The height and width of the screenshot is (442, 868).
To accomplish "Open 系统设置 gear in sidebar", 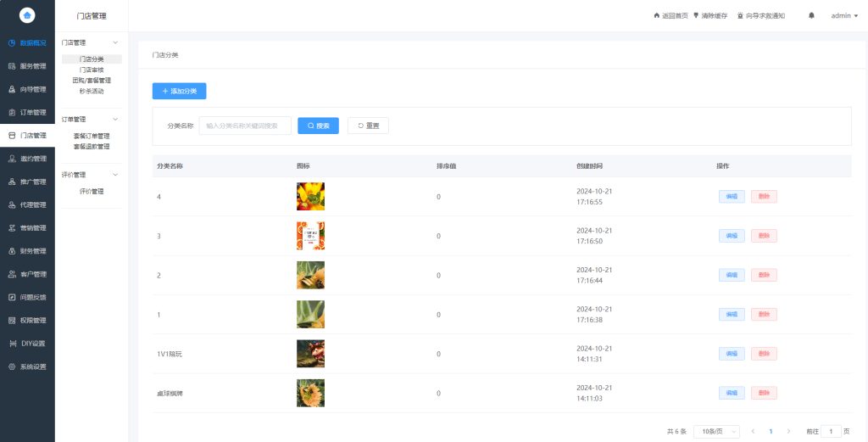I will [27, 366].
